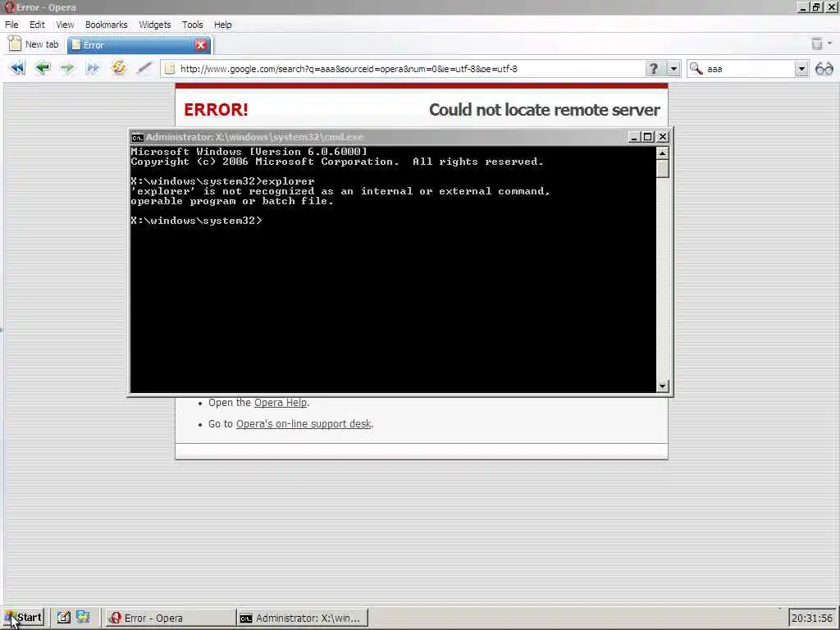Go forward with the Forward arrow icon
The image size is (840, 630).
67,68
